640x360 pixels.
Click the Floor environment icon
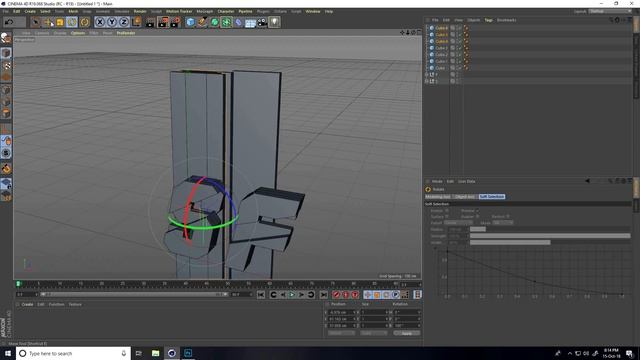pos(250,22)
